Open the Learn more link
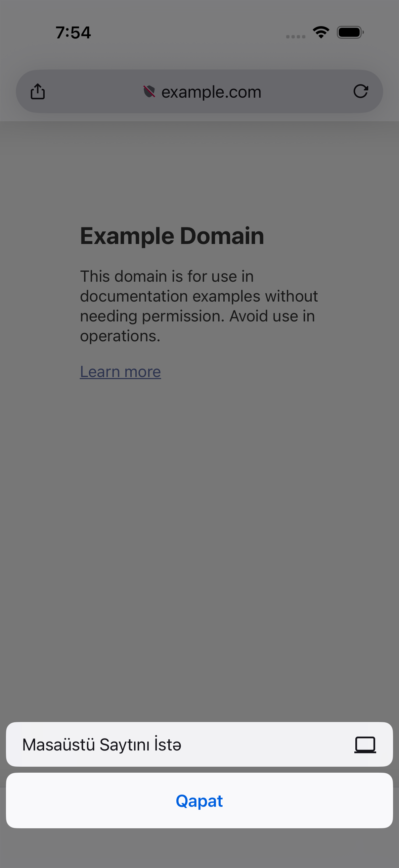The image size is (399, 868). pos(120,372)
